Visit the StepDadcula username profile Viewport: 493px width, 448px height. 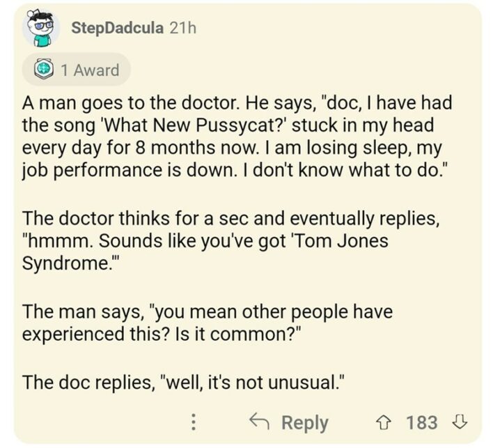coord(118,29)
